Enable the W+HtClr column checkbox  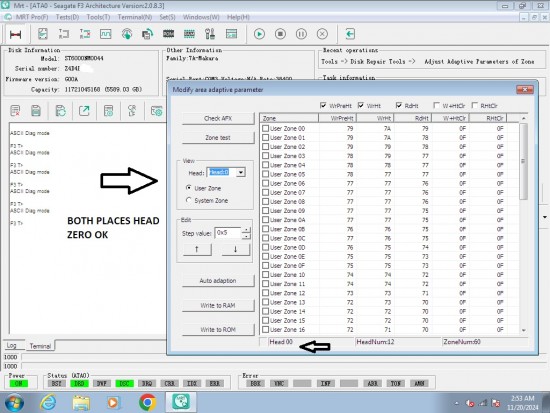(x=436, y=105)
